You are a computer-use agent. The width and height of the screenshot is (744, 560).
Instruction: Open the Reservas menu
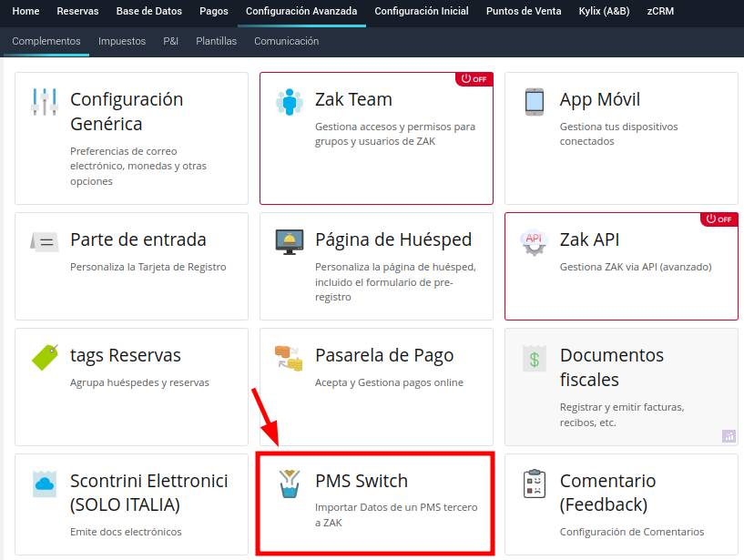tap(77, 11)
